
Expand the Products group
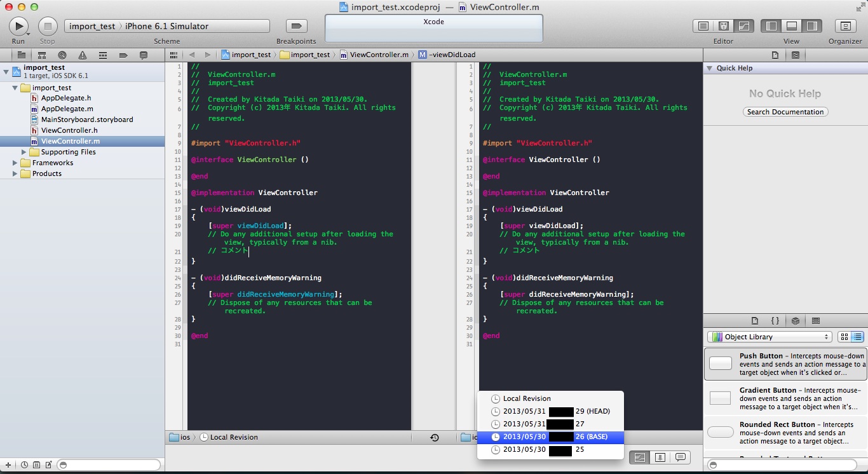(x=15, y=173)
